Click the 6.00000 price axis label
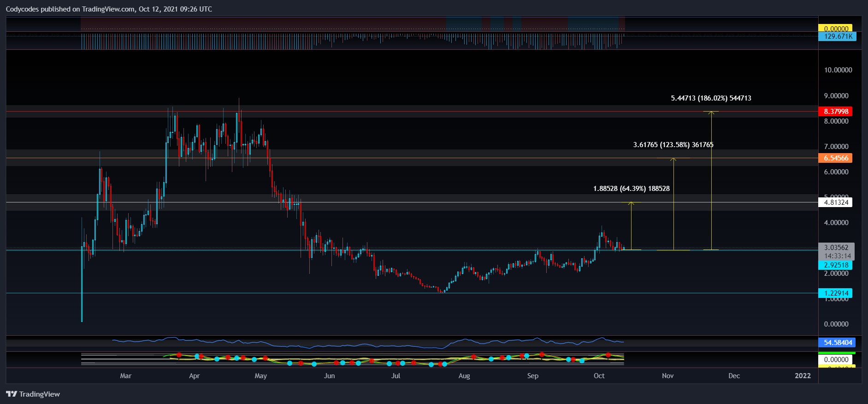Viewport: 868px width, 404px height. pyautogui.click(x=836, y=172)
